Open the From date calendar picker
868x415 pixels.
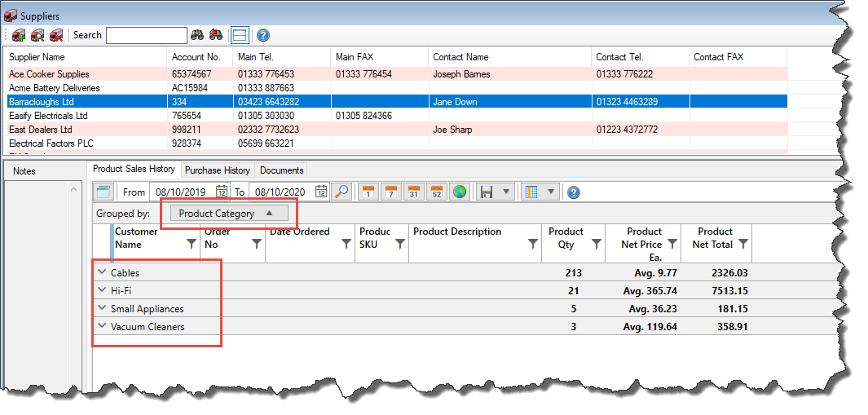point(222,192)
